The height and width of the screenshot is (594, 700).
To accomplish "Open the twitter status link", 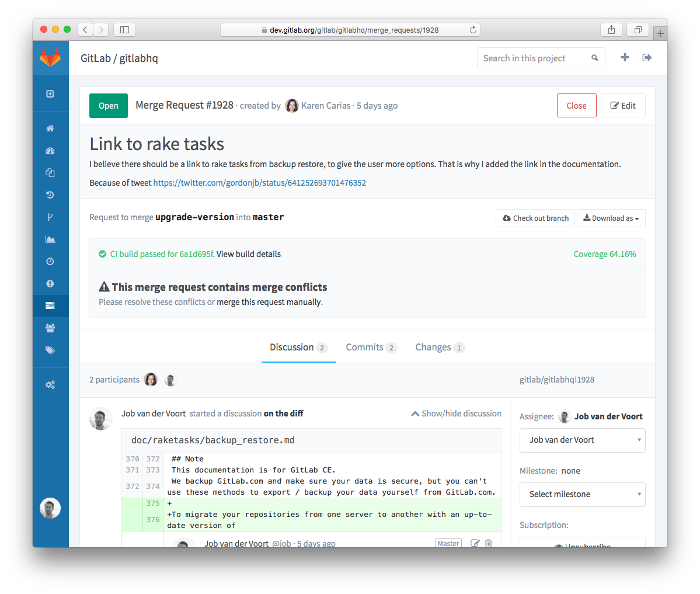I will pos(259,183).
